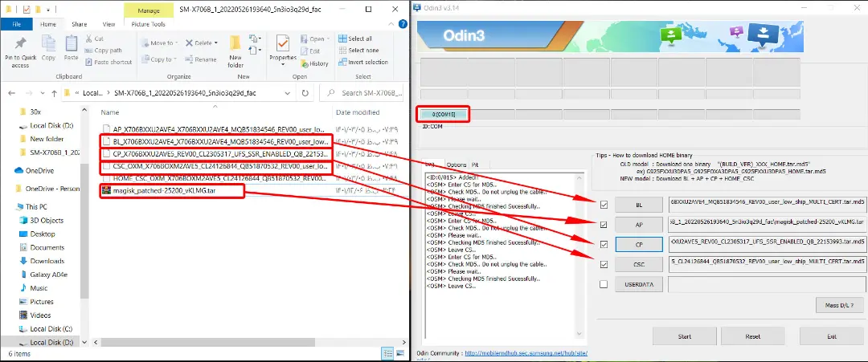This screenshot has width=868, height=362.
Task: Open the Move to dropdown
Action: (158, 43)
